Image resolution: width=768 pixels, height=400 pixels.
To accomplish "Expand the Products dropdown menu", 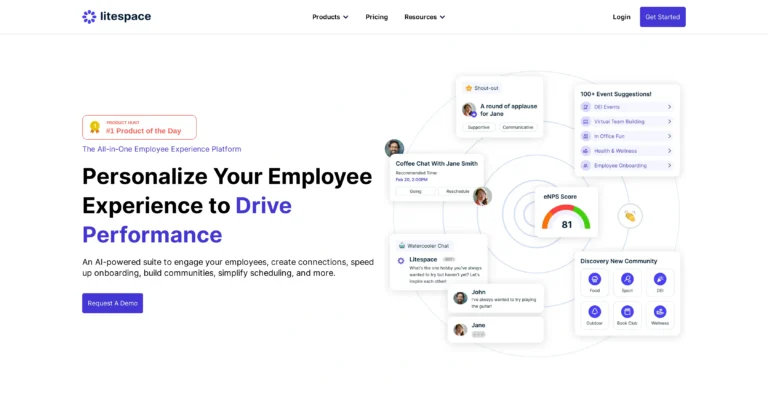I will click(330, 17).
